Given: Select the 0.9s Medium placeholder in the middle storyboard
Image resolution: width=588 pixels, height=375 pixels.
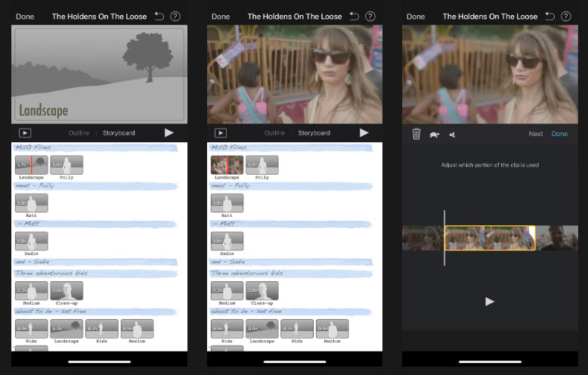Looking at the screenshot, I should 333,329.
